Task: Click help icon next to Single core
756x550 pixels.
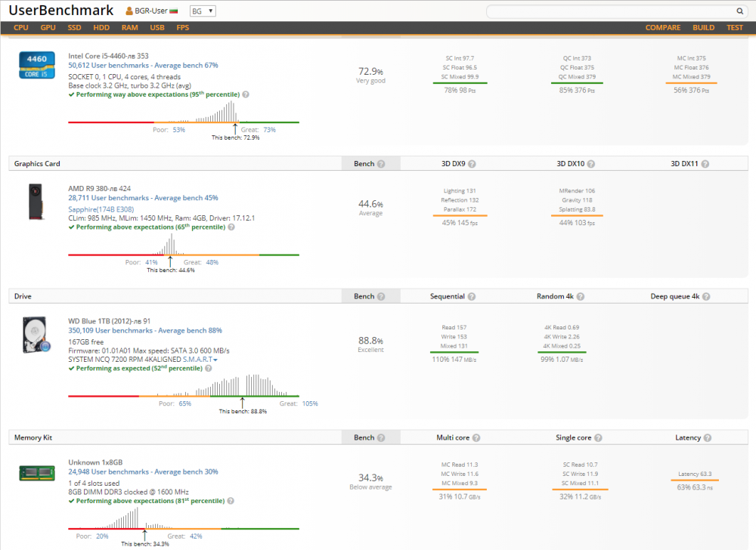Action: [x=598, y=437]
